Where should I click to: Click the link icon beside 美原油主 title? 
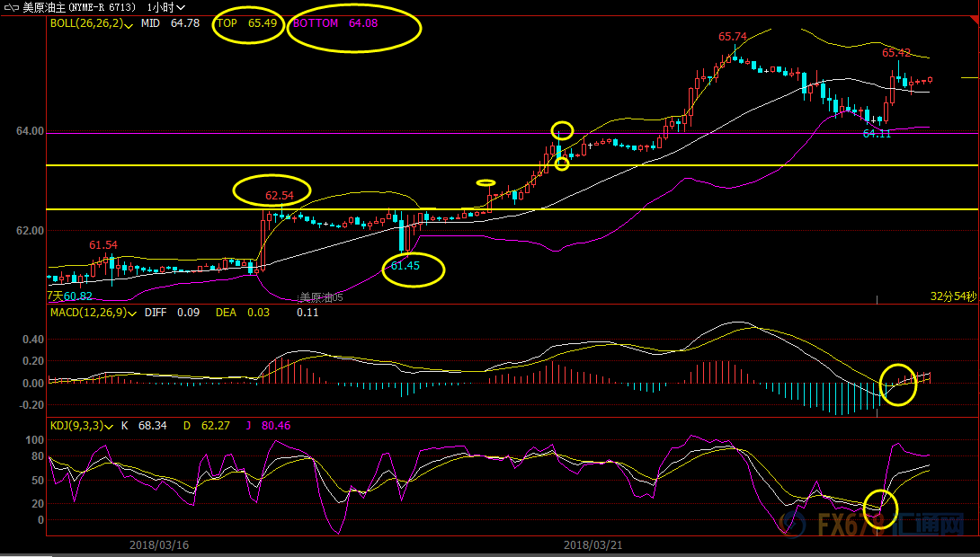pyautogui.click(x=12, y=7)
